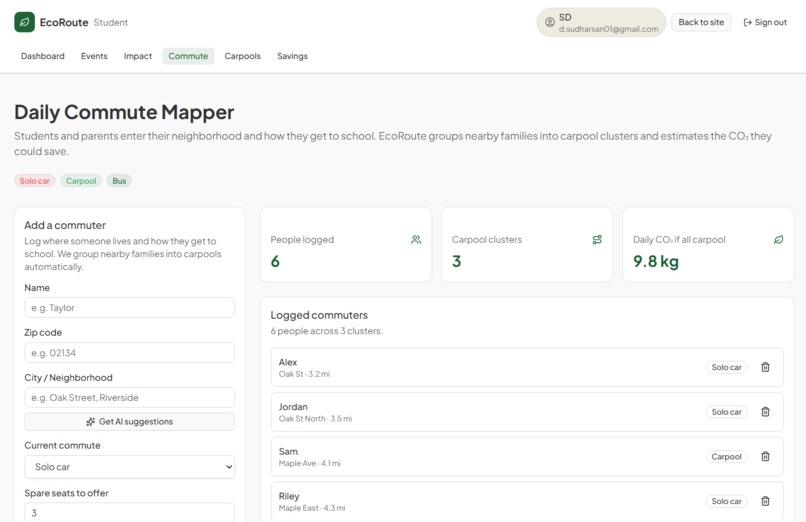Delete Alex from logged commuters

point(765,367)
